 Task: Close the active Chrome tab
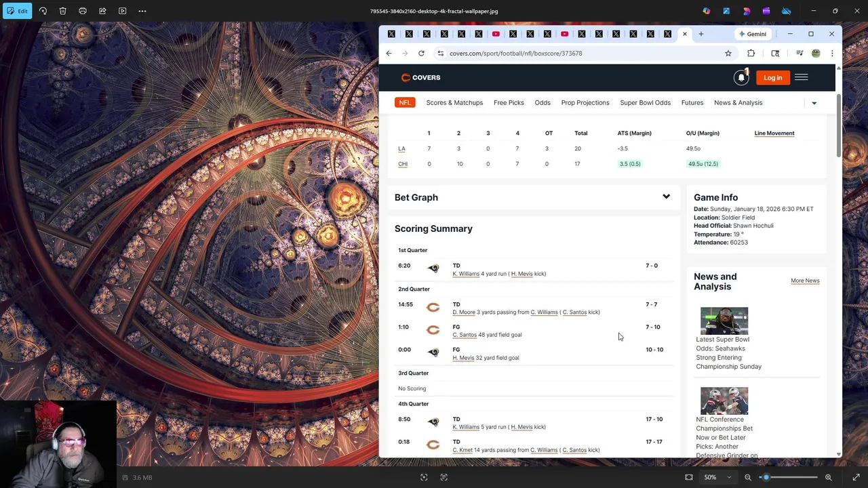click(x=685, y=34)
